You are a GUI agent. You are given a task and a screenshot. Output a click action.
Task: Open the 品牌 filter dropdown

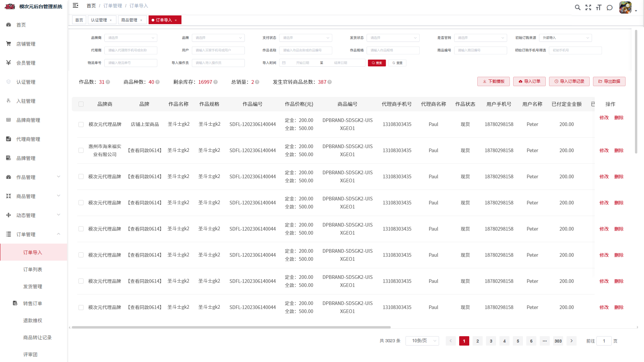(x=218, y=38)
